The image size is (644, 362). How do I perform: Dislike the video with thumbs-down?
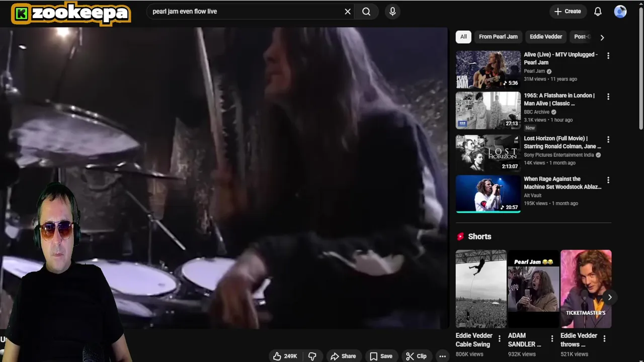click(312, 356)
